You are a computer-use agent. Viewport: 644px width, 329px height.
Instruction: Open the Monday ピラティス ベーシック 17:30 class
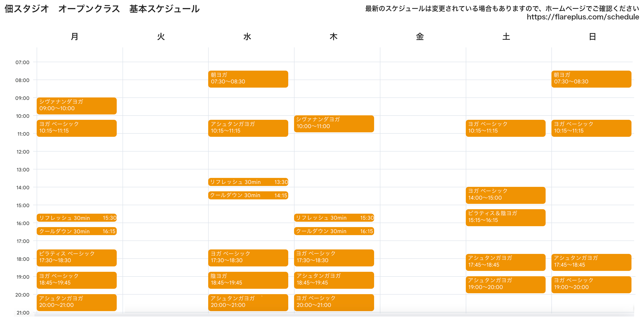(x=76, y=257)
